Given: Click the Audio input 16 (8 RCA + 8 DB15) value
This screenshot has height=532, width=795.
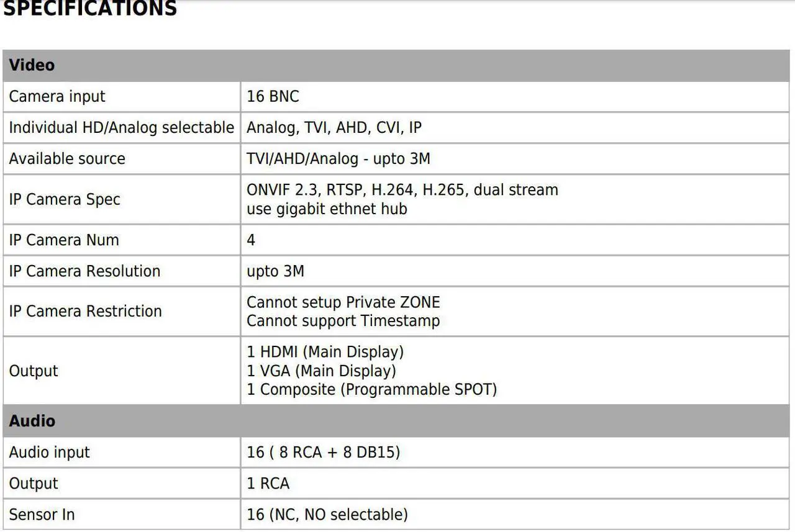Looking at the screenshot, I should click(x=324, y=453).
